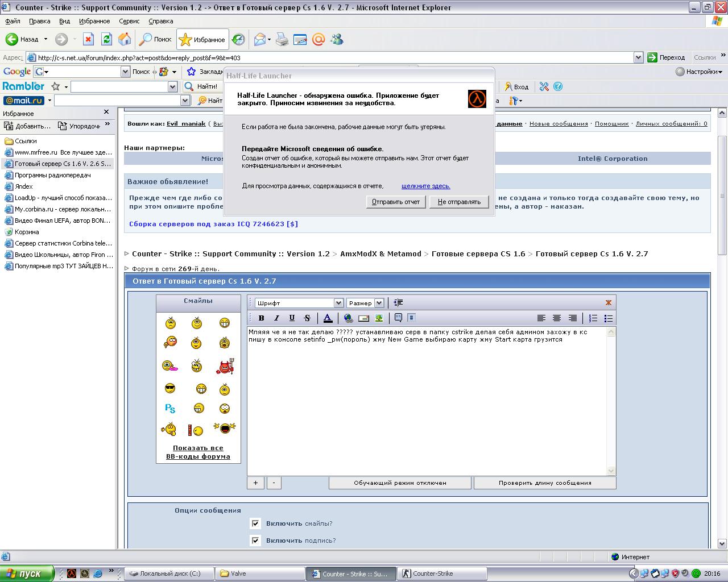728x582 pixels.
Task: Open the Search (Поиск) toolbar button
Action: coord(156,39)
